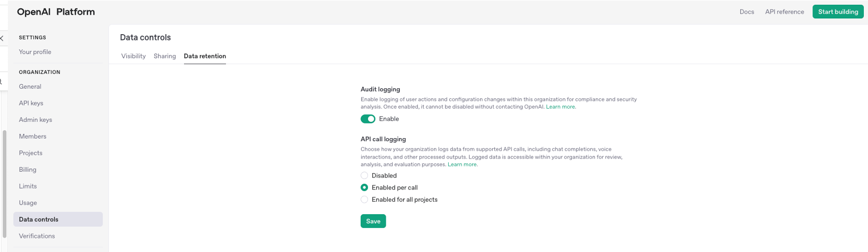Choose Enabled for all projects radio
Image resolution: width=868 pixels, height=252 pixels.
pyautogui.click(x=364, y=199)
